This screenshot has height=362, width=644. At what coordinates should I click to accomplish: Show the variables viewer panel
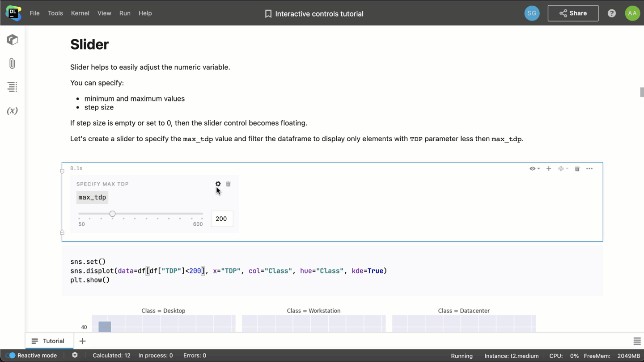coord(12,111)
